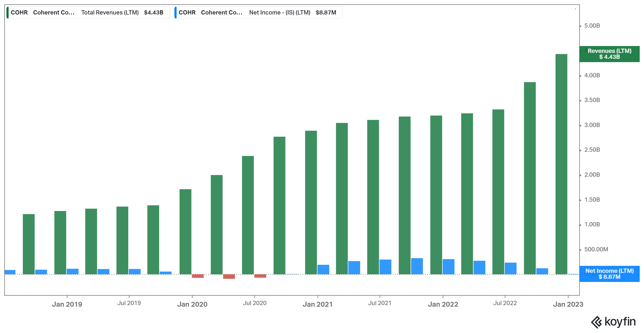
Task: Click the Jul 2020 axis label
Action: (254, 303)
